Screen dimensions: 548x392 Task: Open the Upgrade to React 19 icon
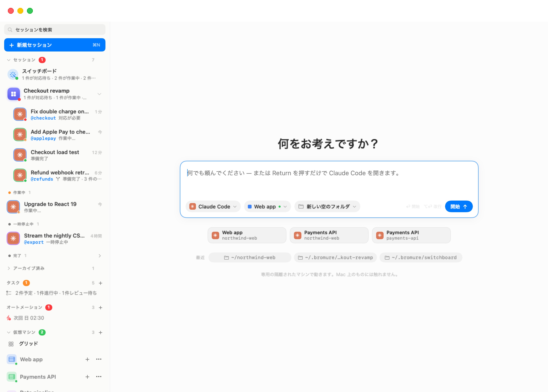pos(13,207)
